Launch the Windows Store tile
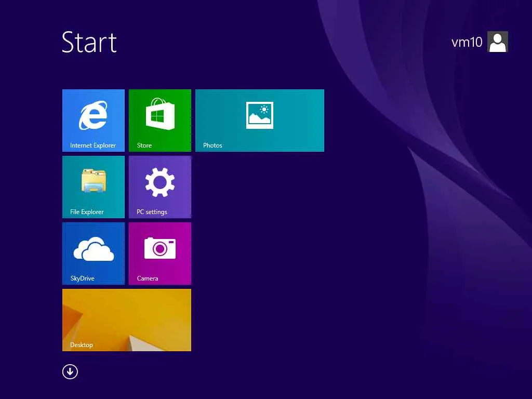 160,121
